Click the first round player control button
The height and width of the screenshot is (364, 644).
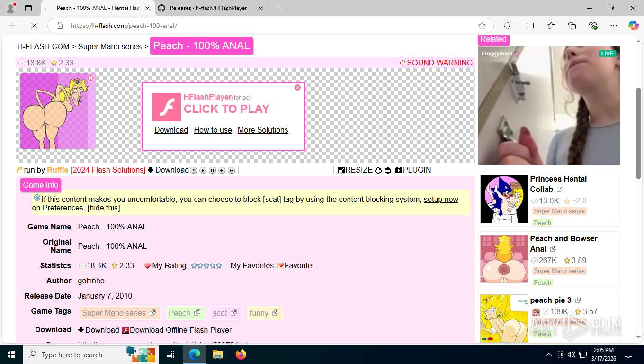(194, 171)
